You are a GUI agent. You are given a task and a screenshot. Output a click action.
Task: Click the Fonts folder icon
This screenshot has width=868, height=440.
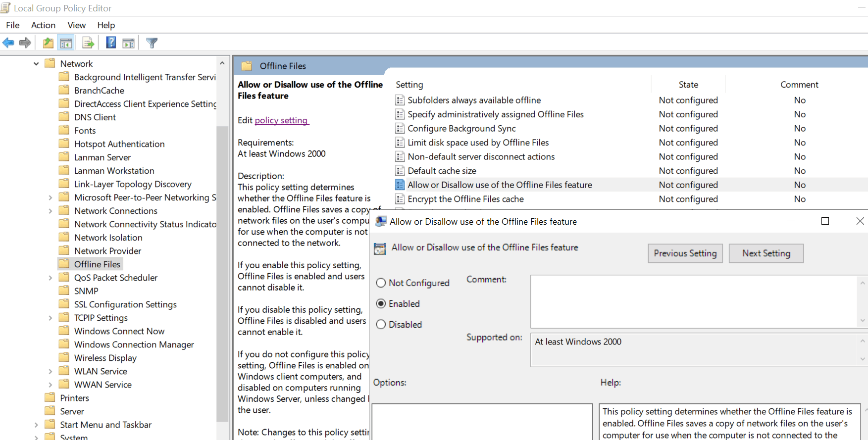click(64, 130)
